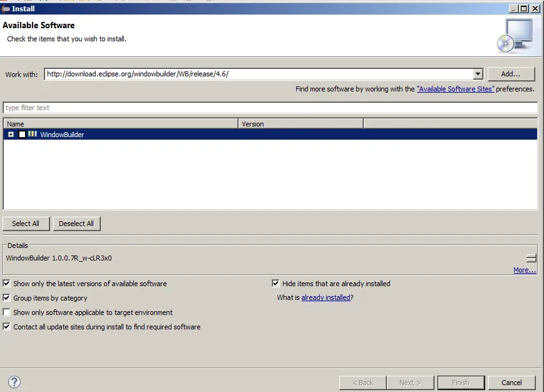Screen dimensions: 544x392
Task: Toggle Contact all update sites checkbox
Action: (7, 326)
